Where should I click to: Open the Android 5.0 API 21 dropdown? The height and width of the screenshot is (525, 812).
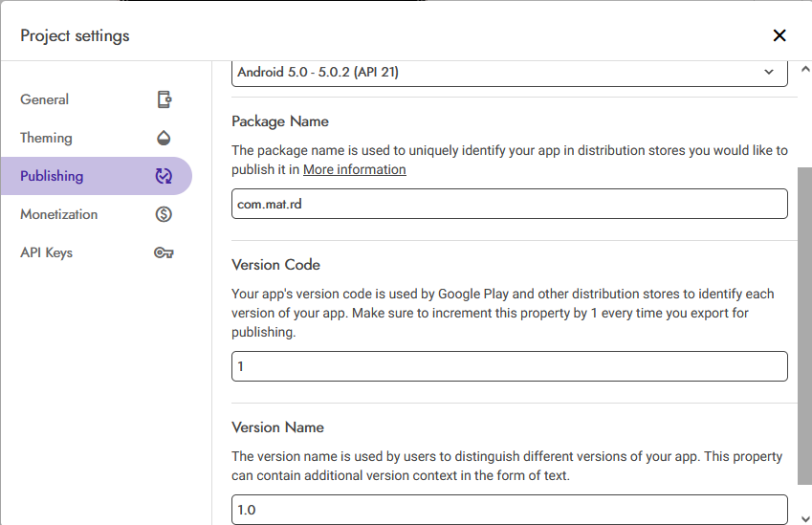pos(510,73)
